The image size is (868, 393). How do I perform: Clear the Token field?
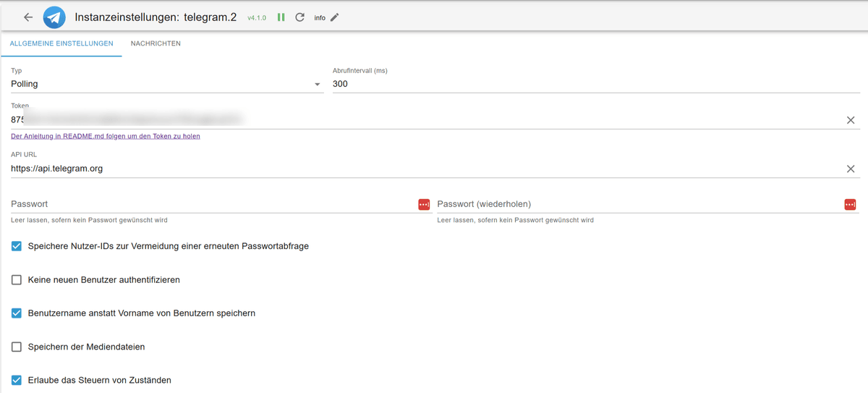click(x=851, y=120)
